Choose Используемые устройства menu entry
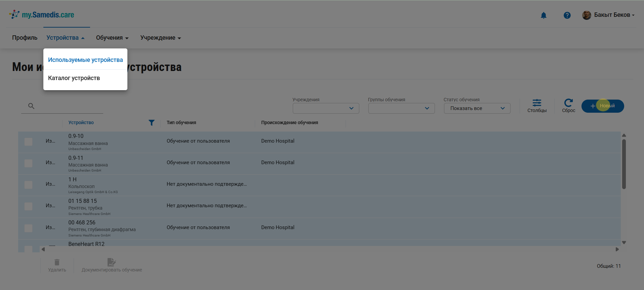 tap(85, 60)
